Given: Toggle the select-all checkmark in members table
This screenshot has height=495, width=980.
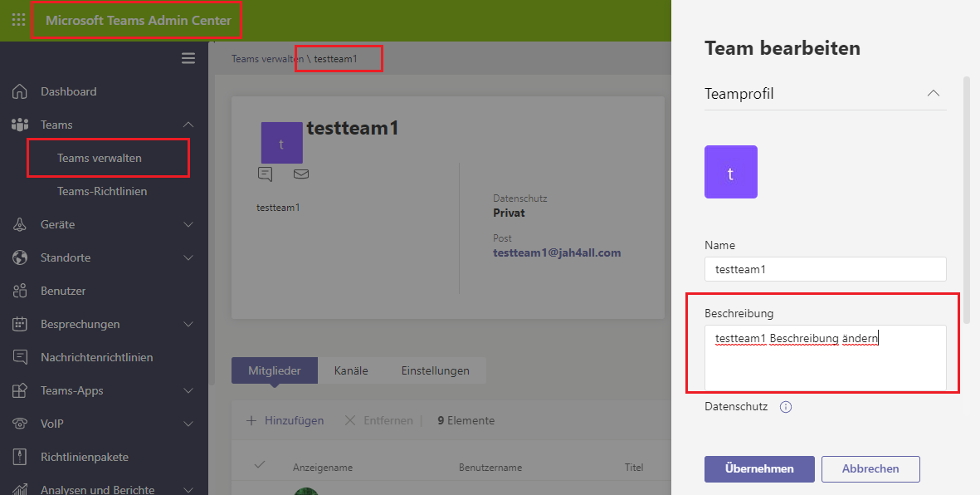Looking at the screenshot, I should pos(260,464).
